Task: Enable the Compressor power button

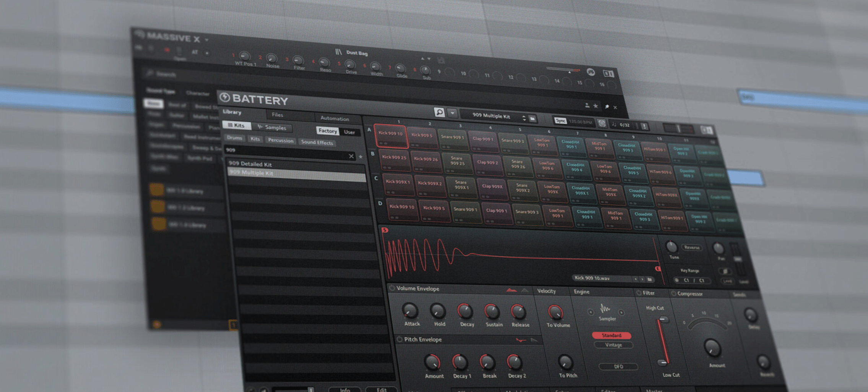Action: coord(673,294)
